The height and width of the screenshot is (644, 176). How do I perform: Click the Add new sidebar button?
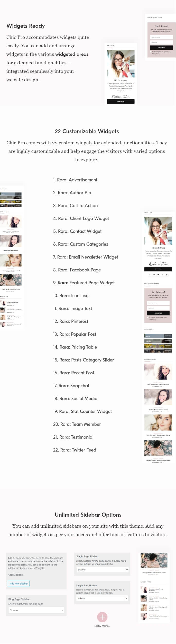(19, 583)
